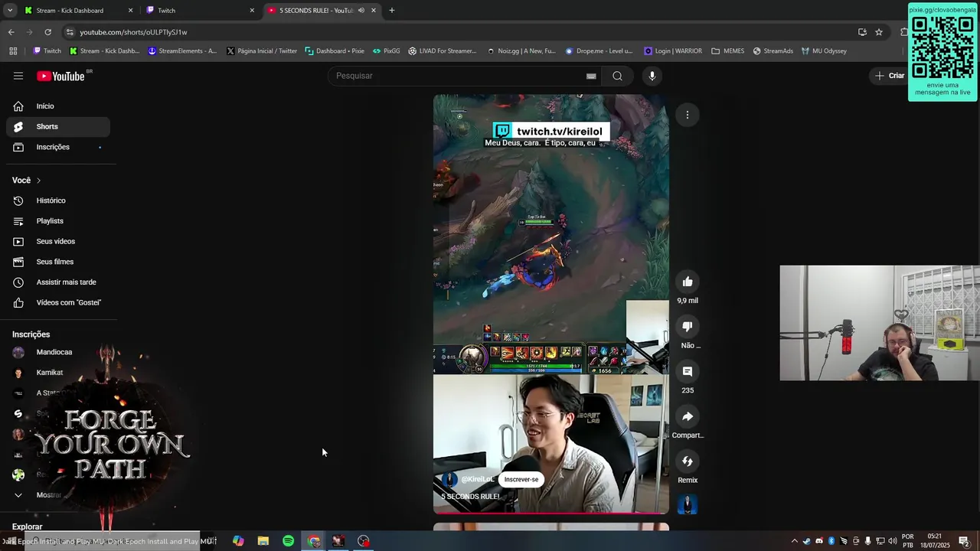The width and height of the screenshot is (980, 551).
Task: Open the Criar create menu
Action: tap(890, 76)
